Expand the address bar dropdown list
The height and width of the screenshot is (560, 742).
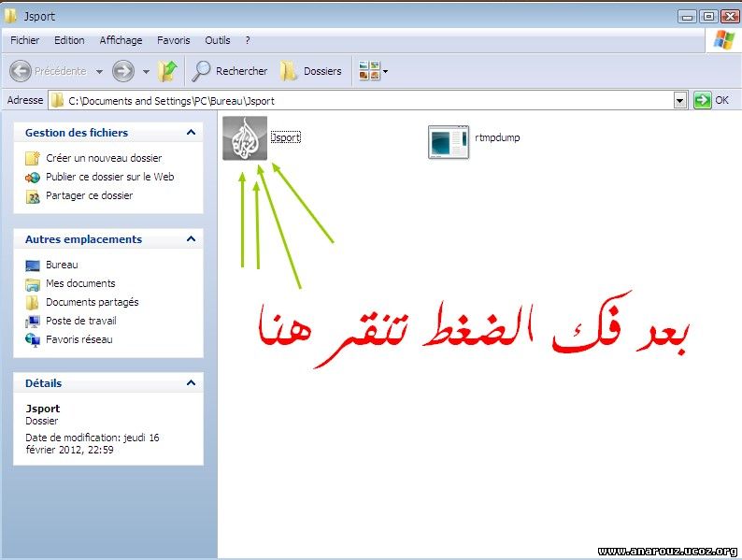pyautogui.click(x=680, y=100)
